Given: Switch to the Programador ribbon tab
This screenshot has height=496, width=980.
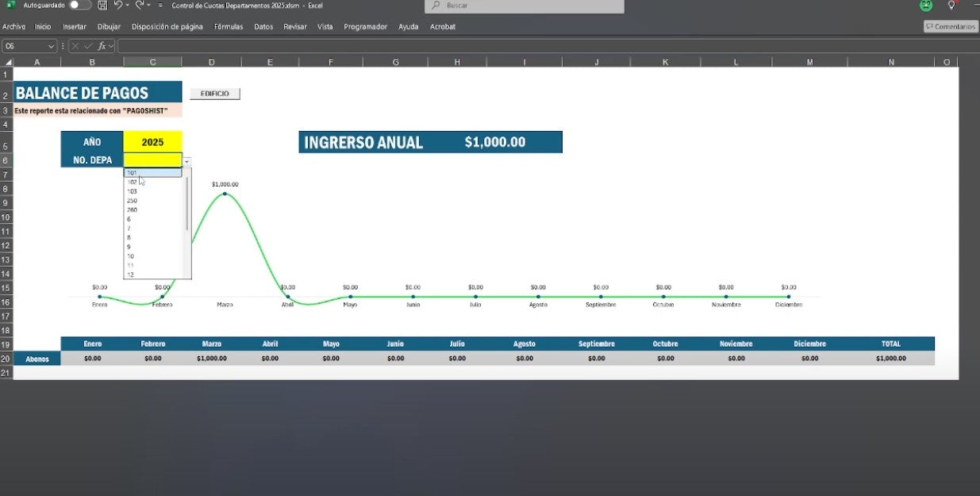Looking at the screenshot, I should [365, 26].
